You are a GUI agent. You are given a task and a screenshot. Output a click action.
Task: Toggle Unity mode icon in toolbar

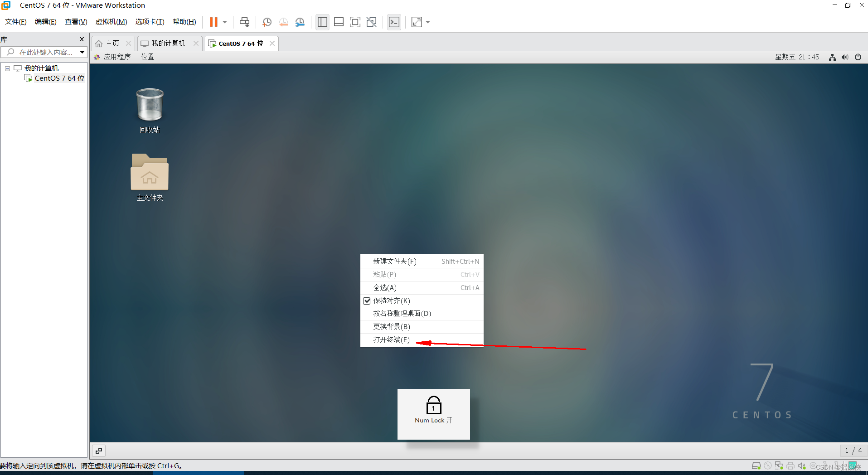point(372,22)
